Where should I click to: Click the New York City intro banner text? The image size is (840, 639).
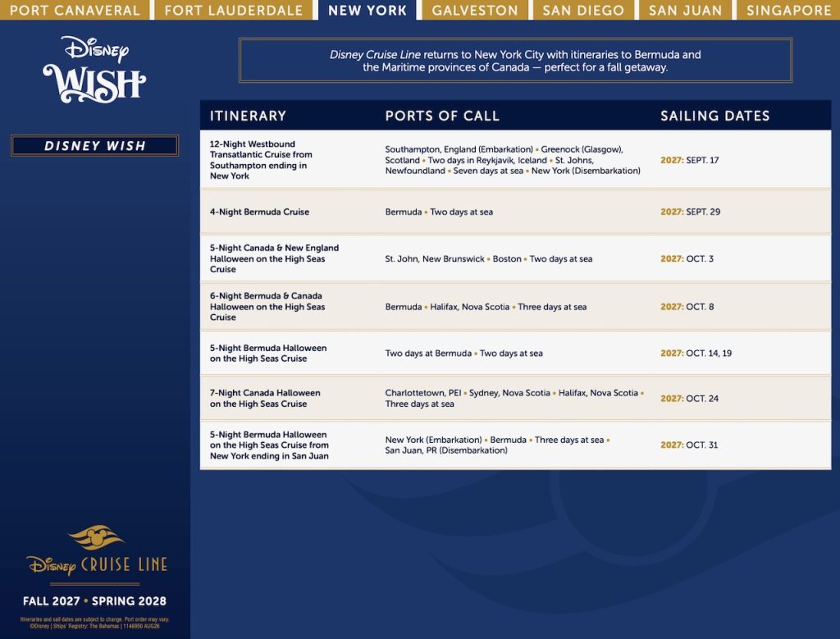point(515,61)
